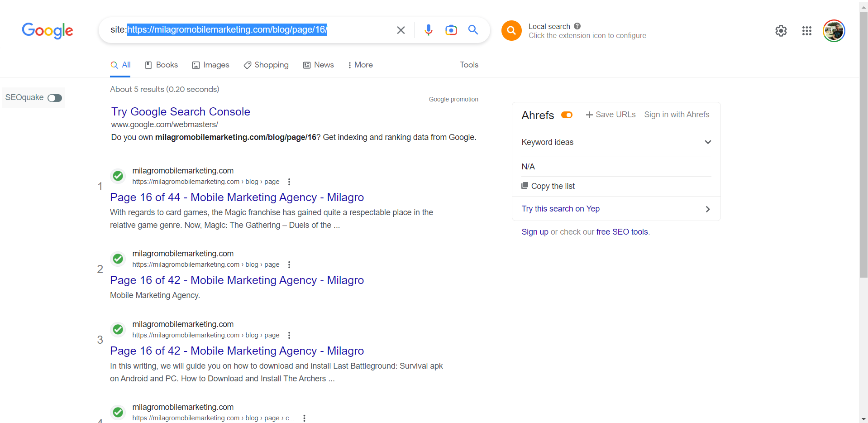Click inside the Google search input field
This screenshot has width=868, height=423.
tap(249, 30)
